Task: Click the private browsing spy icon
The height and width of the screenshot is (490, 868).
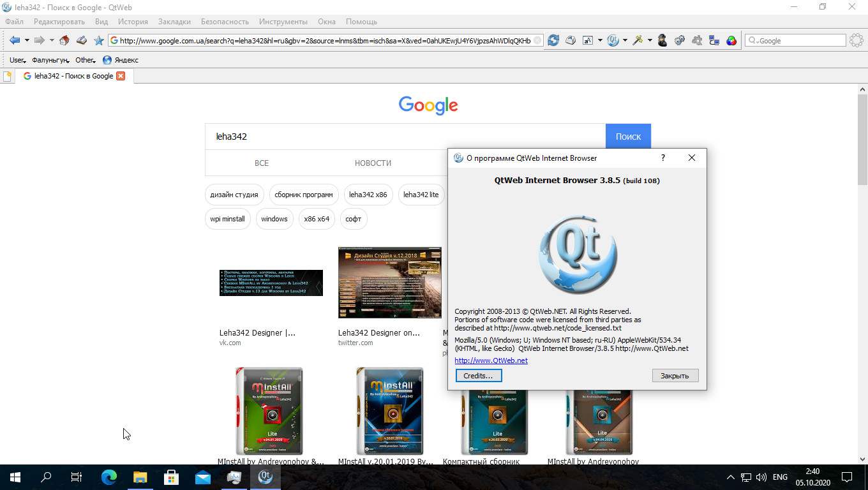Action: pyautogui.click(x=662, y=40)
